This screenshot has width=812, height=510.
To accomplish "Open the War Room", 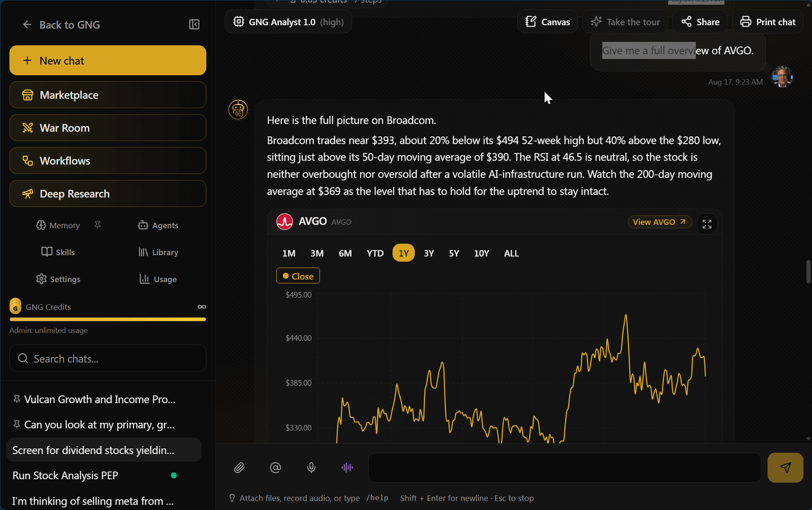I will (108, 128).
